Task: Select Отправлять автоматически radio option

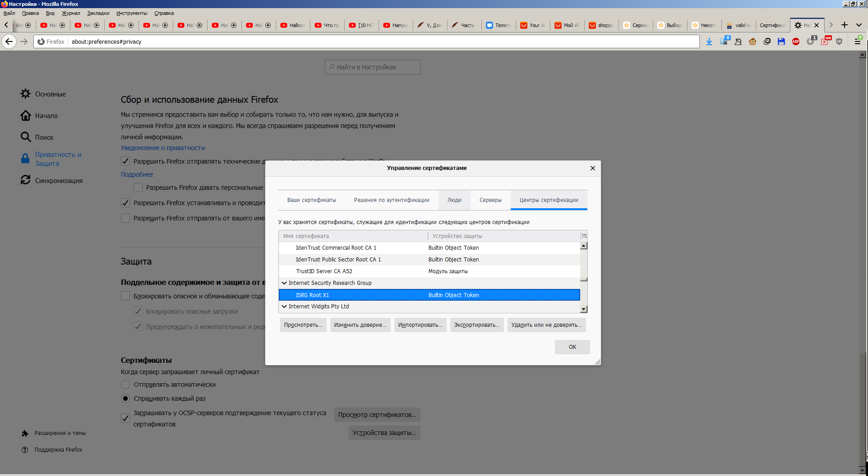Action: (x=125, y=384)
